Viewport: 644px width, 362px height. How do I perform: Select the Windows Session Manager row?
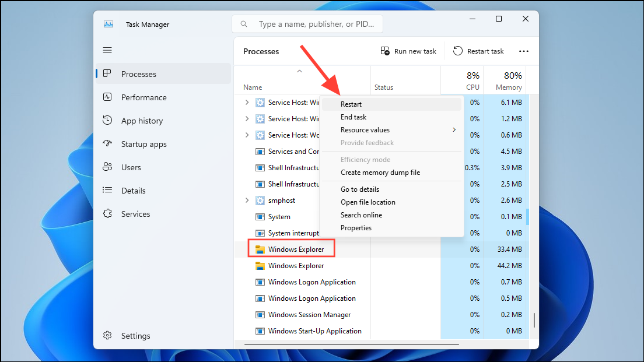(381, 315)
